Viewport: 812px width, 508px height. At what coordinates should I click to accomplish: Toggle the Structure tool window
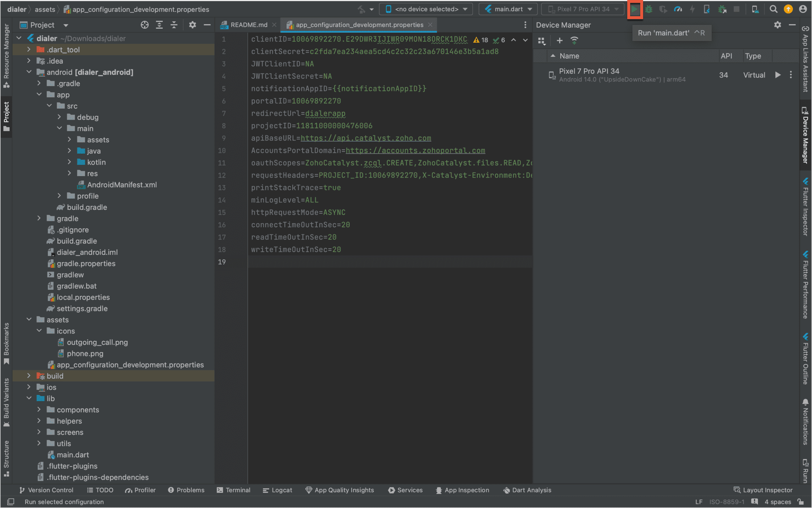(x=6, y=458)
